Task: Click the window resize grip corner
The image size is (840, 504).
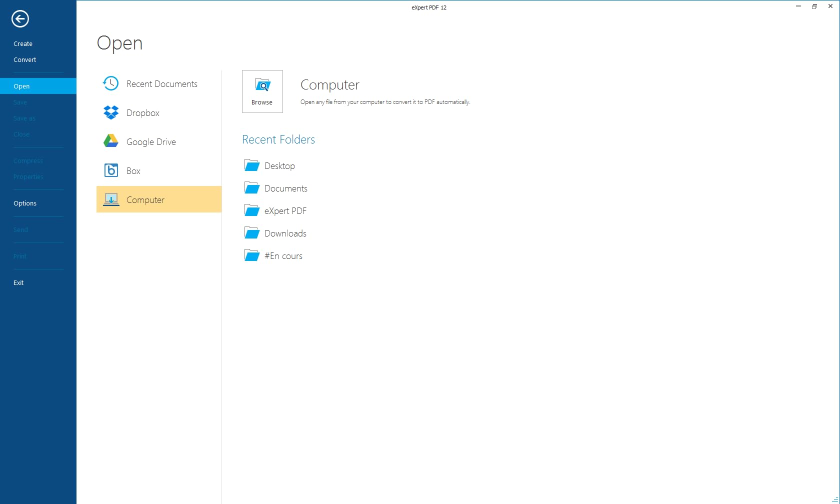Action: (x=834, y=499)
